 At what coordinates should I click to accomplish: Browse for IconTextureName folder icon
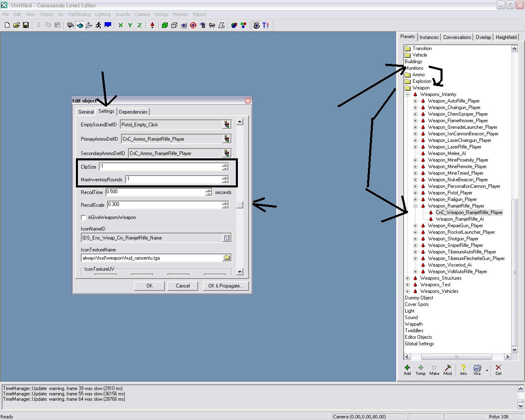click(x=227, y=258)
